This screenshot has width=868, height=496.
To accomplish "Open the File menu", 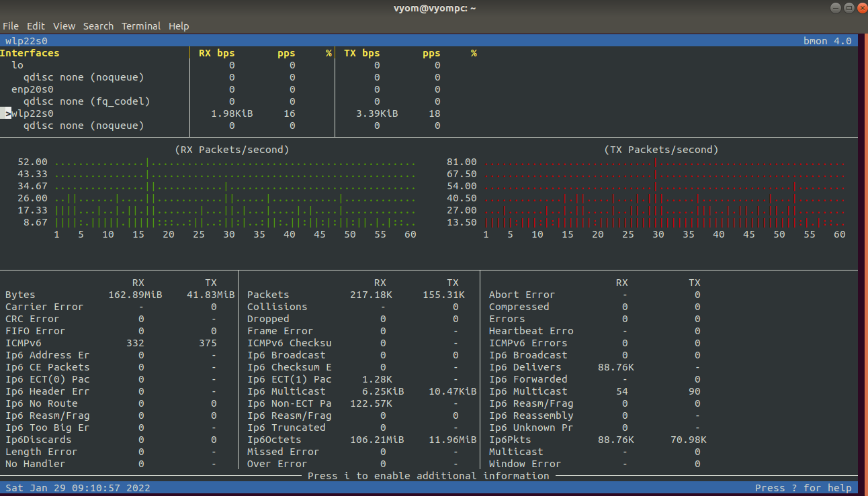I will click(x=11, y=26).
